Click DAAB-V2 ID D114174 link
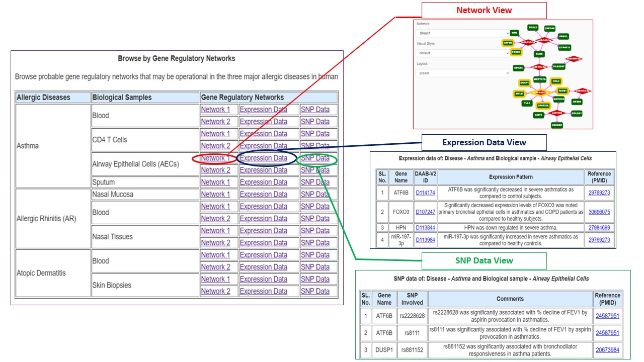 425,193
